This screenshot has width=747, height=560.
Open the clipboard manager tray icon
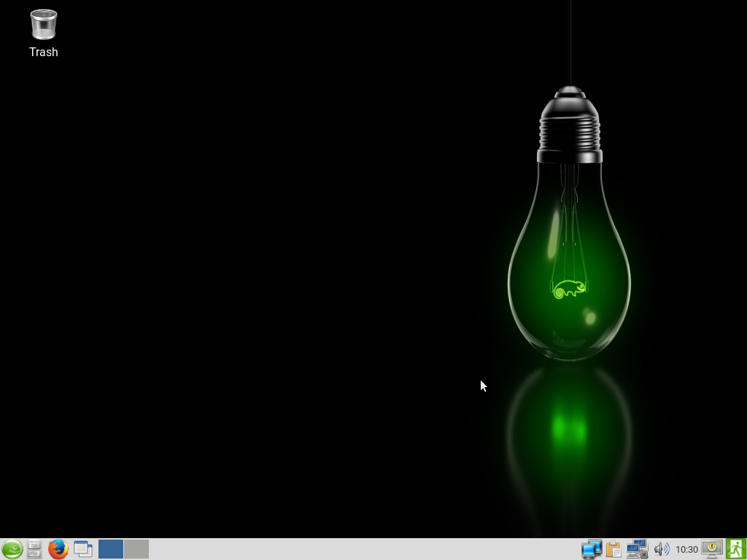(x=614, y=549)
